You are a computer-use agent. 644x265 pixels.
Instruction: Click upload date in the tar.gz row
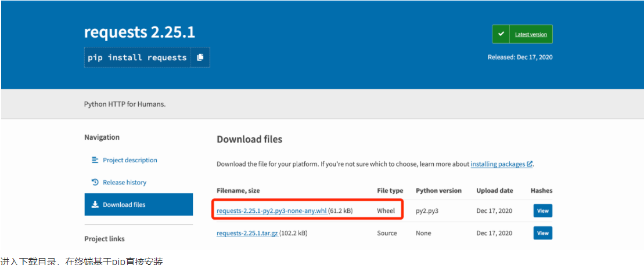click(495, 233)
